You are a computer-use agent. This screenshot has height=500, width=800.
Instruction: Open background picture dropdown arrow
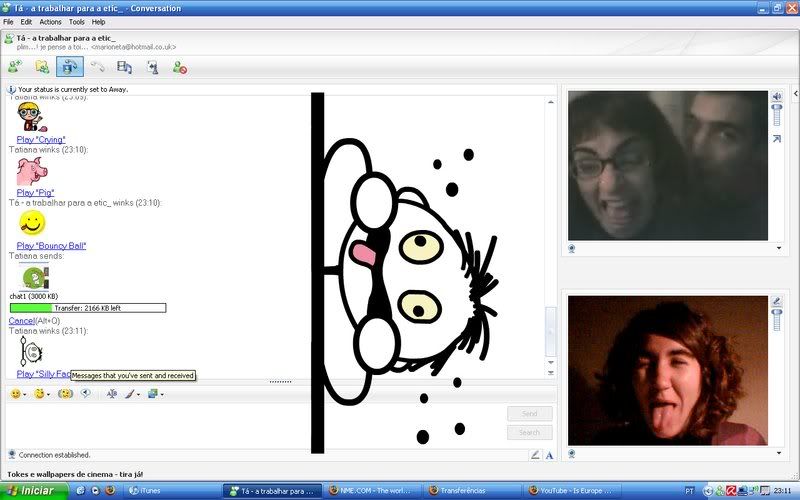coord(162,394)
